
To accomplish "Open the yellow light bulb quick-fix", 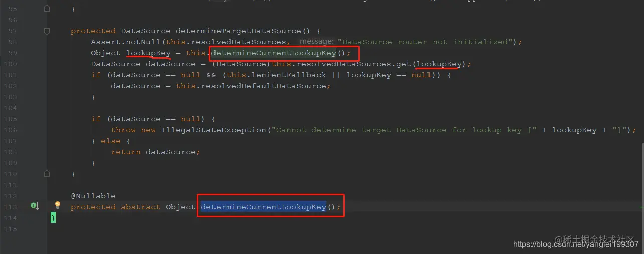I will tap(58, 205).
